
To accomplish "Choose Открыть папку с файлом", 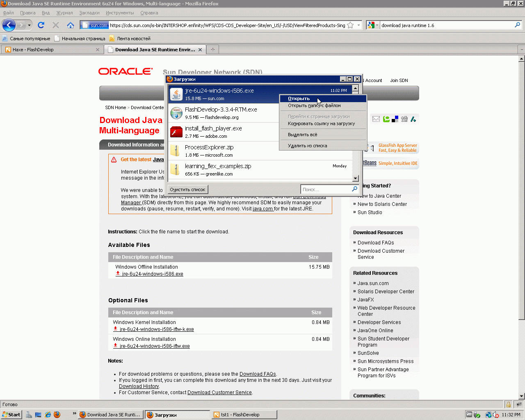I will tap(323, 105).
